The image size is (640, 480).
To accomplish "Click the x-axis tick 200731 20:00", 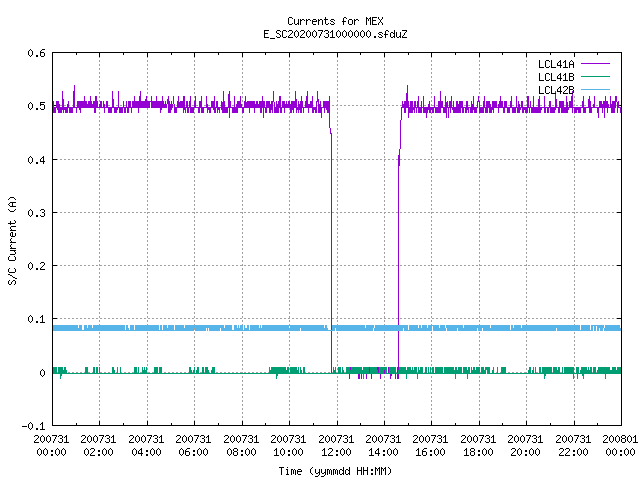I will pyautogui.click(x=525, y=446).
